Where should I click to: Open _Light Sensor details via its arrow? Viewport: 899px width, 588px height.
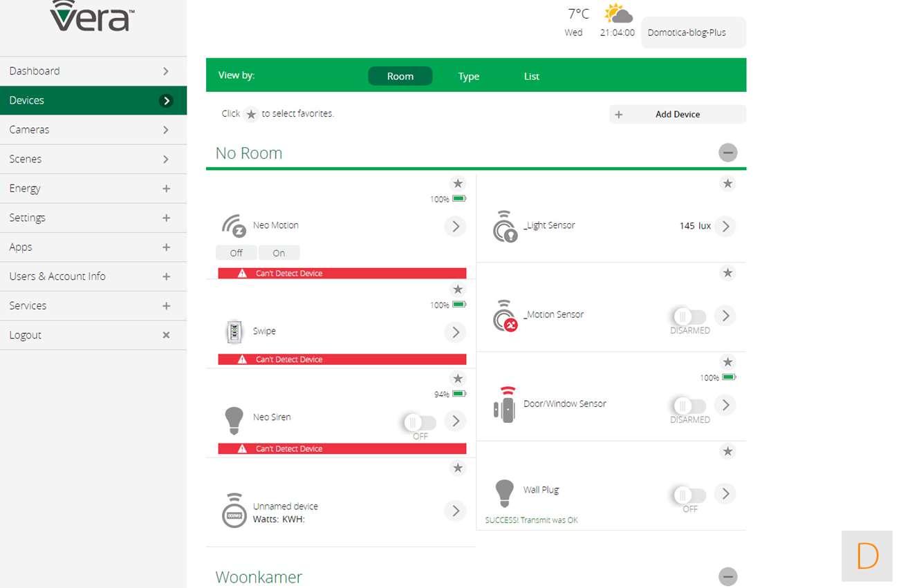pos(725,227)
